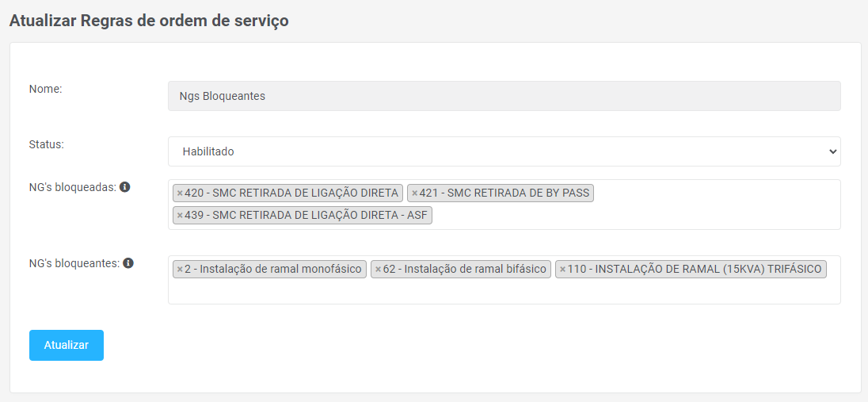Click the info icon beside NG's bloqueantes

pyautogui.click(x=128, y=263)
